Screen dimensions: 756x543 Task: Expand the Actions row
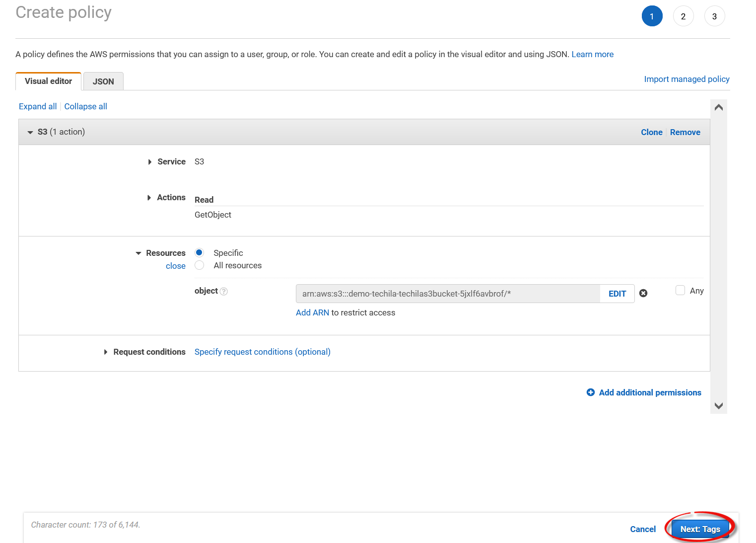pos(149,198)
